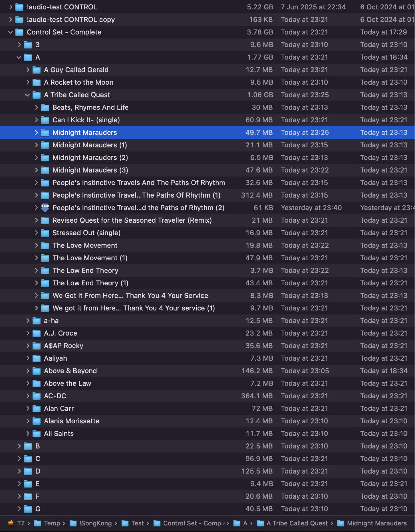Select People's Instinctive Travel...The Paths Of Rhythm (1)
415x532 pixels.
[x=207, y=195]
